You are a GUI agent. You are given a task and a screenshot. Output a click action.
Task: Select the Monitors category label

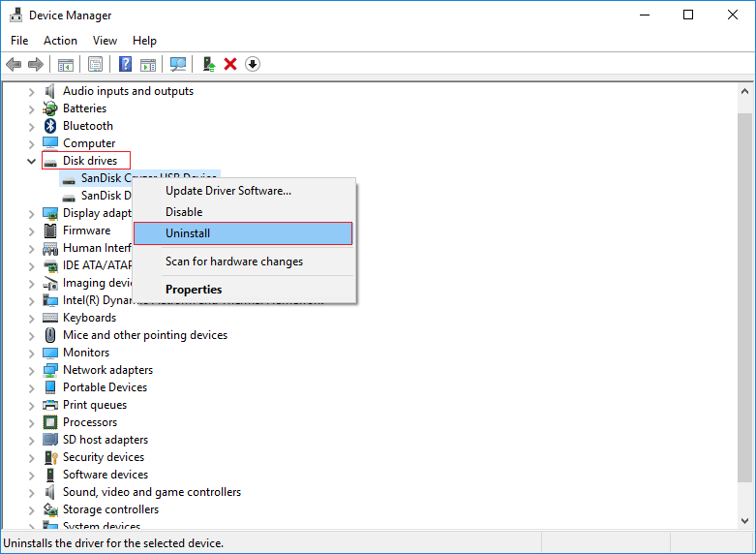pos(86,353)
